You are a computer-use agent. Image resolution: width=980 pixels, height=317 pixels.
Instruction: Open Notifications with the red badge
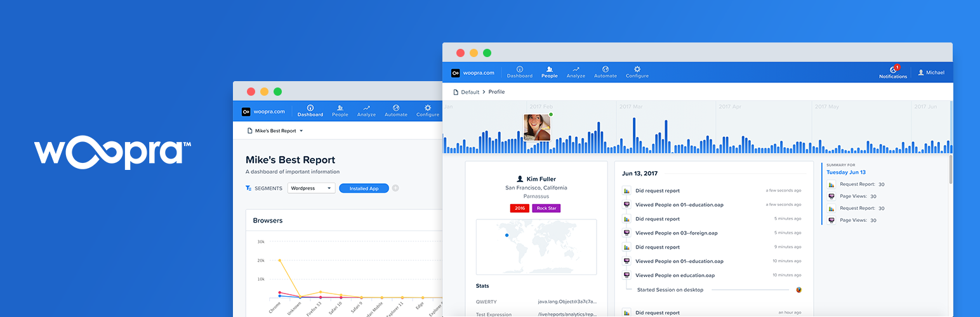point(893,72)
